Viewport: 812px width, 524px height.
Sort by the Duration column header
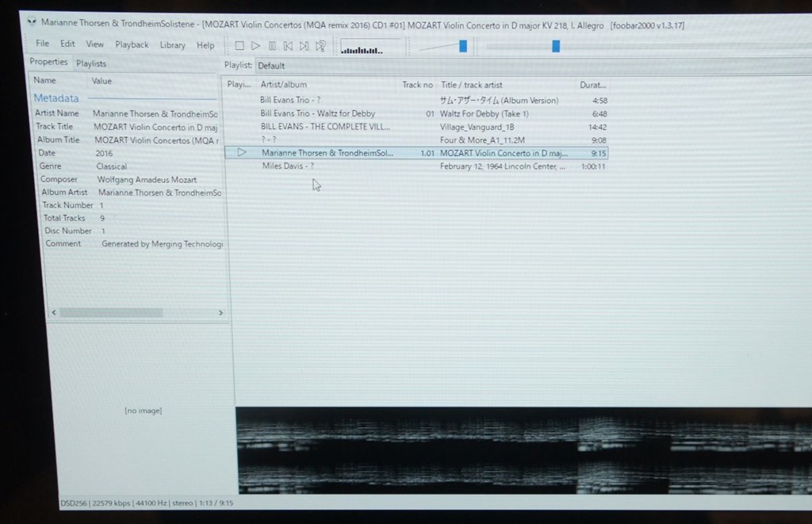click(592, 85)
